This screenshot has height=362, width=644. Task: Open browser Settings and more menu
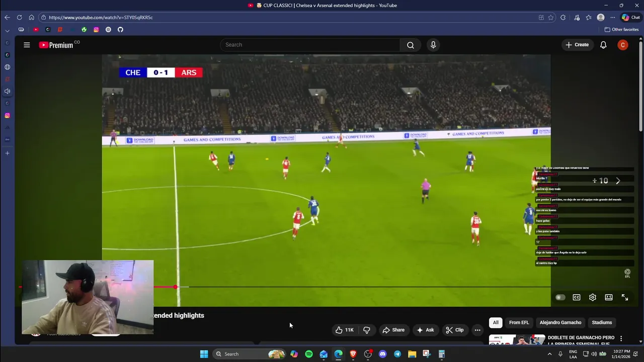tap(613, 17)
